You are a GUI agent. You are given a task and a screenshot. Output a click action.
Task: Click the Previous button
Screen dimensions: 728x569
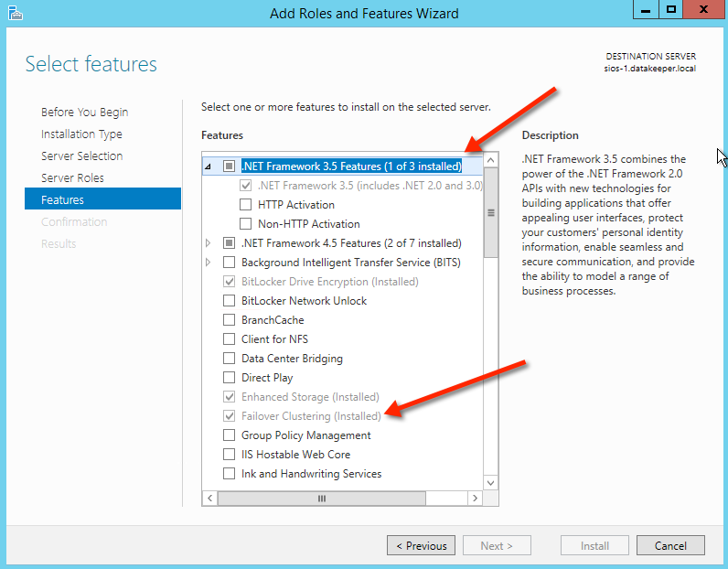[421, 546]
